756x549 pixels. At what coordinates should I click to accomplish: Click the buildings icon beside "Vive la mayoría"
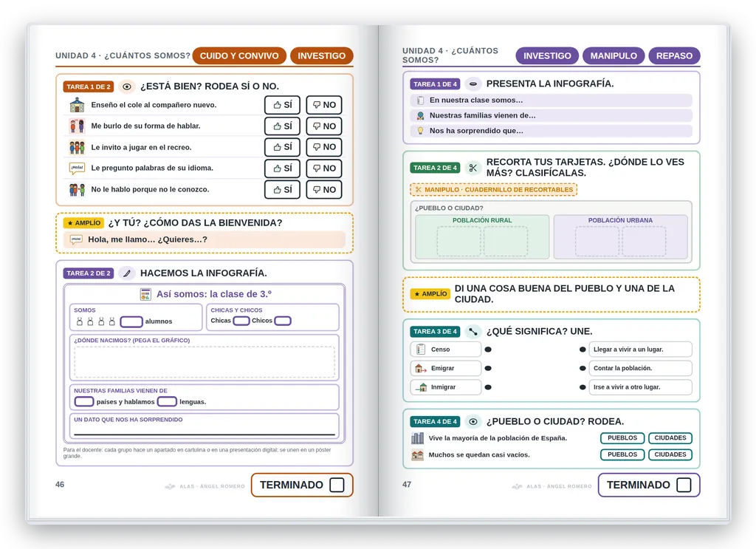coord(418,438)
